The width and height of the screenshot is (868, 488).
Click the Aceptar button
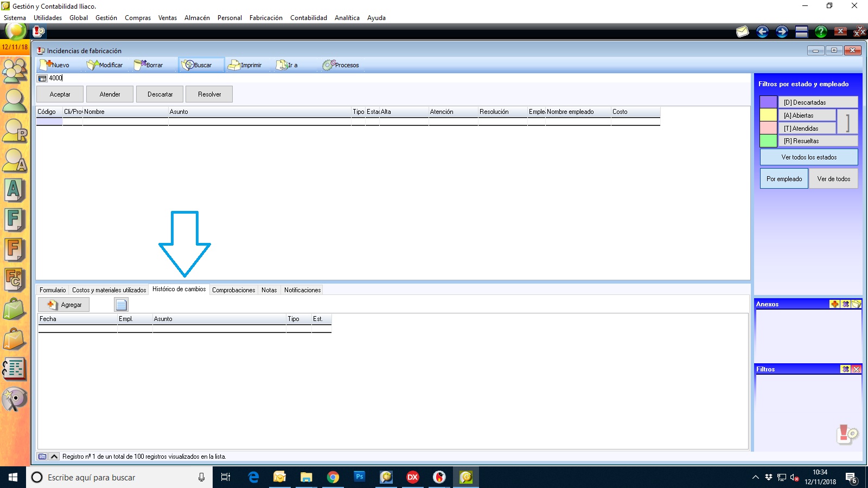click(60, 94)
